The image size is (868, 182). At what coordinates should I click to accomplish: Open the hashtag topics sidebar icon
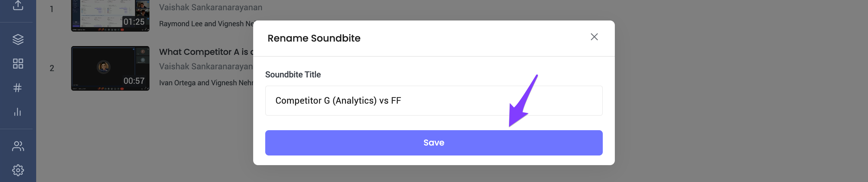(17, 88)
